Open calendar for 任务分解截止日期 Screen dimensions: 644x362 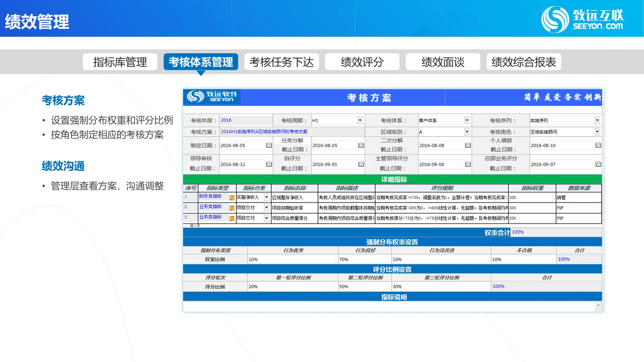[x=361, y=145]
